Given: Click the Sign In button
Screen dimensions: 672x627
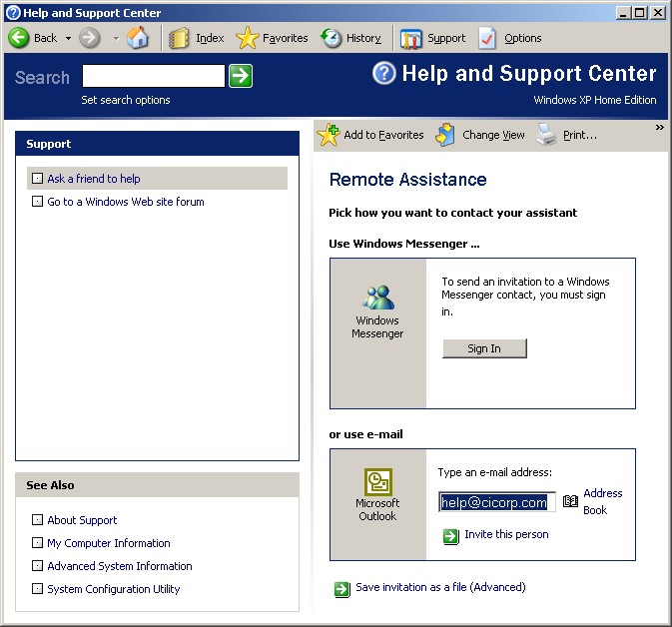Looking at the screenshot, I should [x=484, y=348].
